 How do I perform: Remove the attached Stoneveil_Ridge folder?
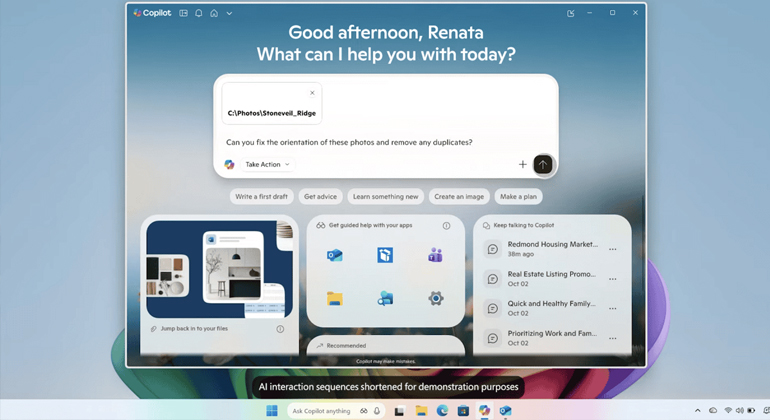pyautogui.click(x=312, y=93)
